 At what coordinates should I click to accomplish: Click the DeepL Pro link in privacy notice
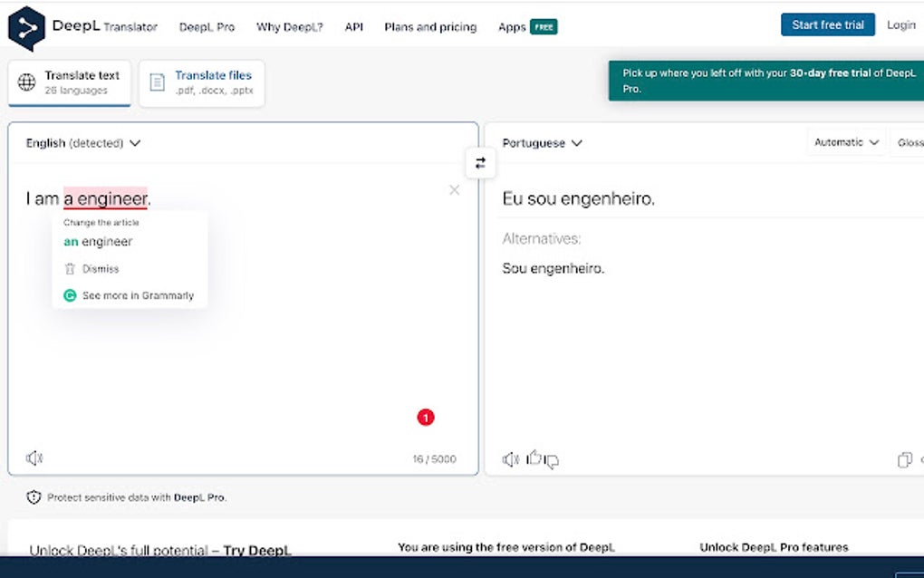coord(198,497)
